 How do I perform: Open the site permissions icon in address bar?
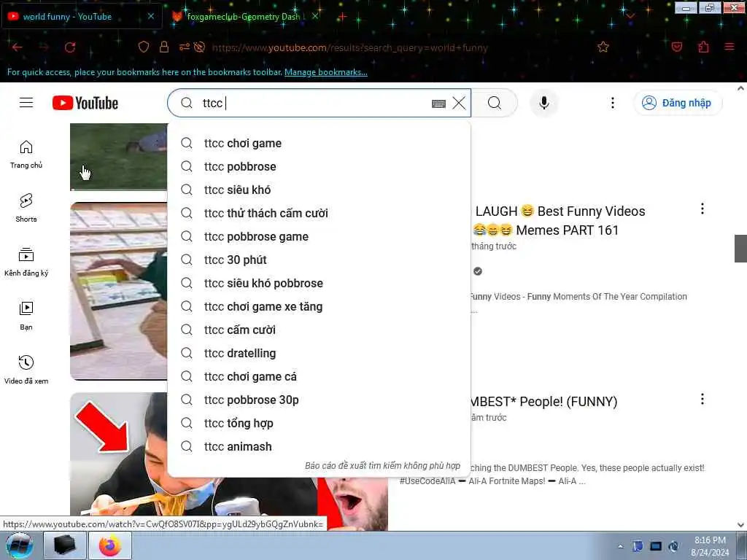184,47
